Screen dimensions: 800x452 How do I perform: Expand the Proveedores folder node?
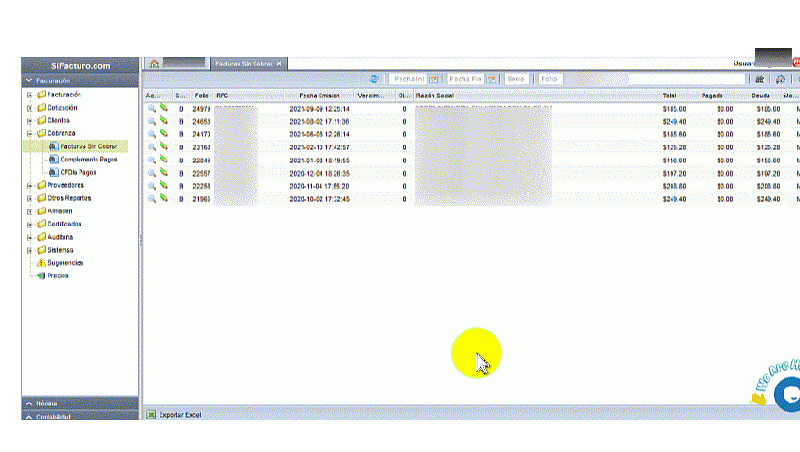pos(30,185)
